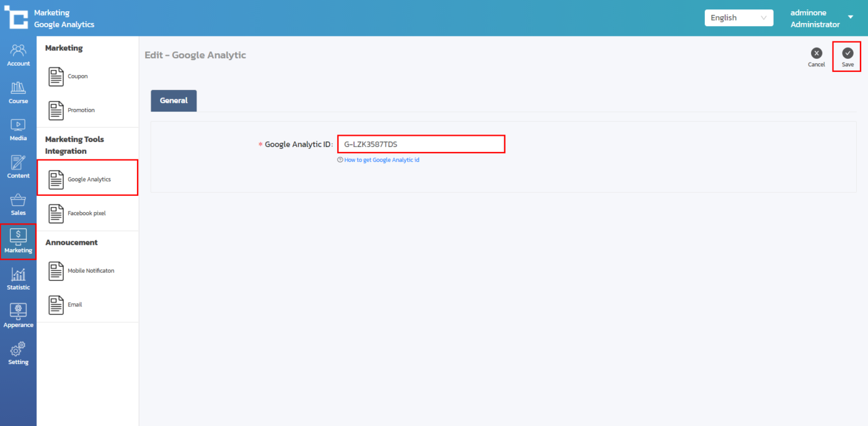
Task: Click the Cancel button
Action: click(x=817, y=56)
